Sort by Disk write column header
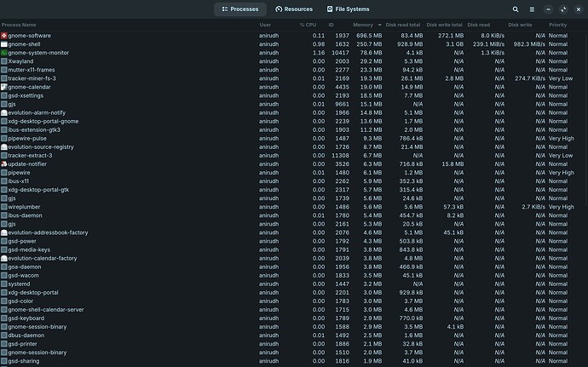 [x=520, y=25]
